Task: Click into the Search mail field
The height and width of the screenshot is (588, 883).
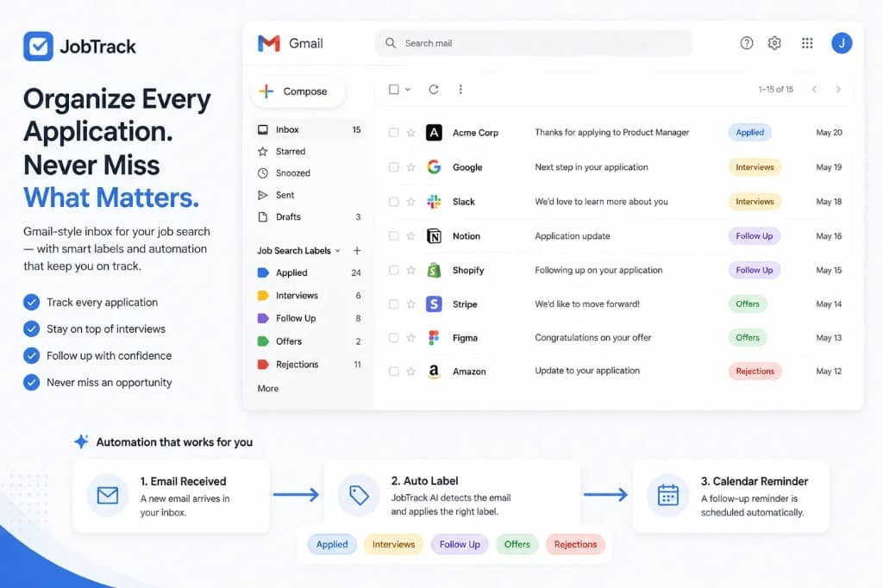Action: click(x=533, y=43)
